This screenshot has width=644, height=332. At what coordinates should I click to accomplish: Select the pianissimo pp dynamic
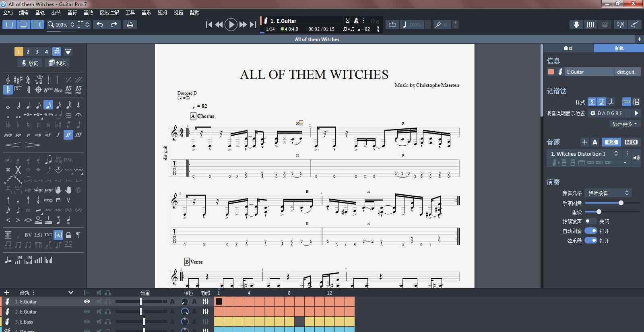pyautogui.click(x=18, y=135)
